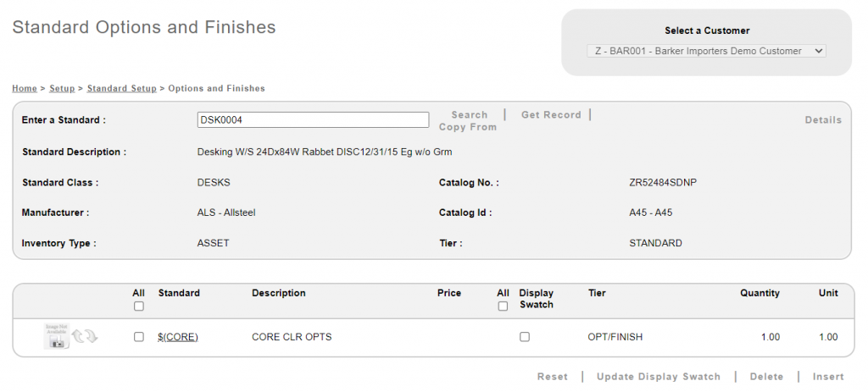
Task: Open Standard Setup breadcrumb link
Action: 121,88
